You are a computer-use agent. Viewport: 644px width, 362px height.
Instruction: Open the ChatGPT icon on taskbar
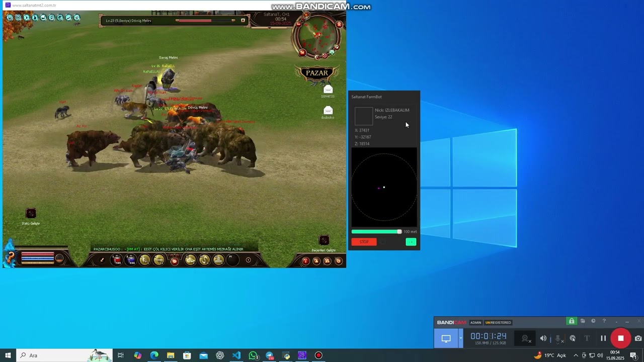click(x=220, y=355)
